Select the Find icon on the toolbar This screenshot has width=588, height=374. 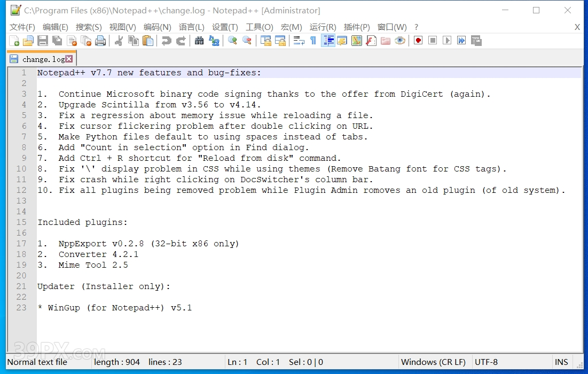click(199, 40)
